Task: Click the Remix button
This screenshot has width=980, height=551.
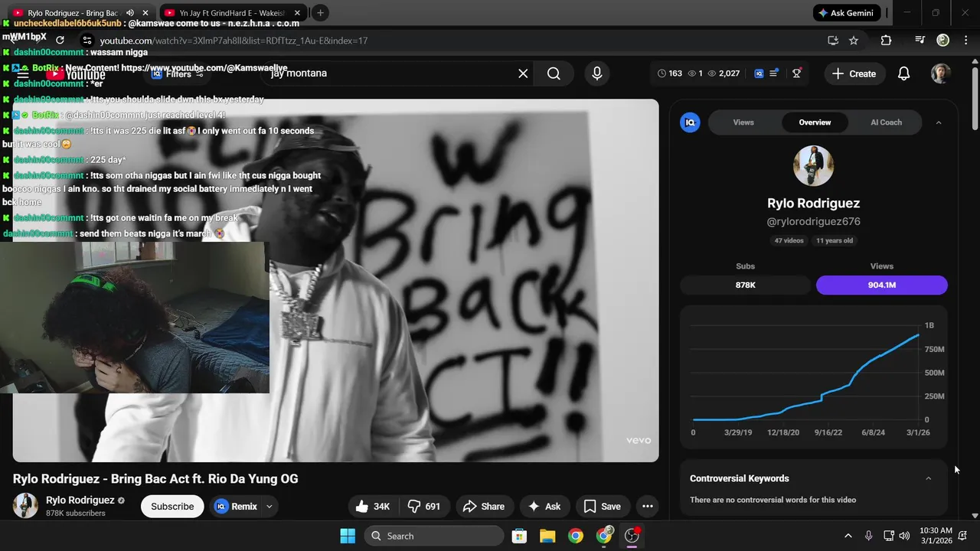Action: click(x=237, y=506)
